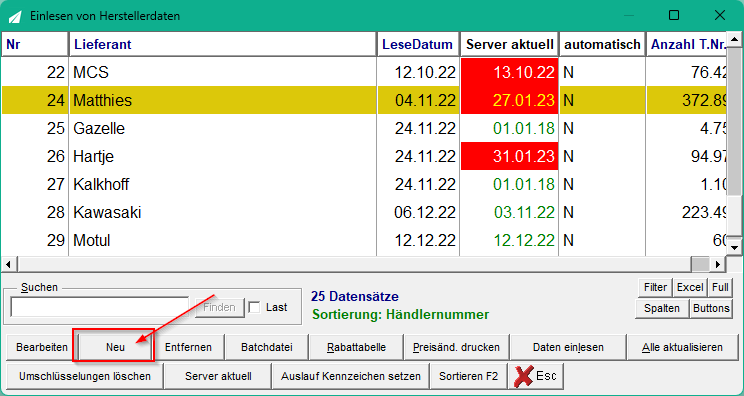Click the Server aktuell column header
The height and width of the screenshot is (396, 744).
pos(510,45)
